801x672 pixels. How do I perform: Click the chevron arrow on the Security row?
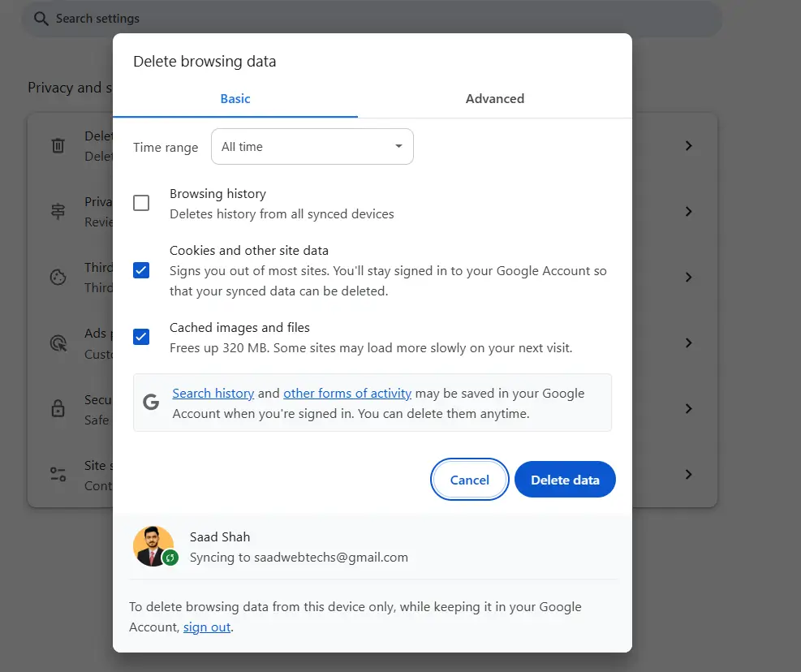(688, 409)
